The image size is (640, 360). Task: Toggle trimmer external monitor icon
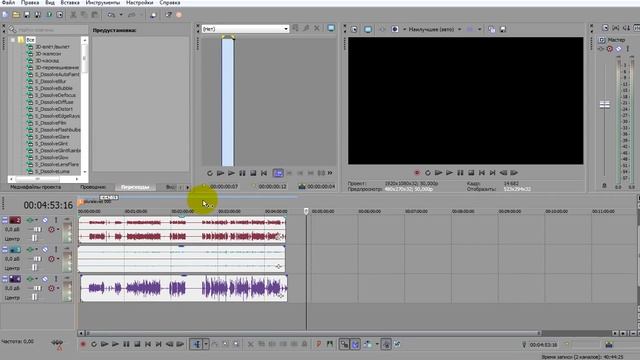331,28
